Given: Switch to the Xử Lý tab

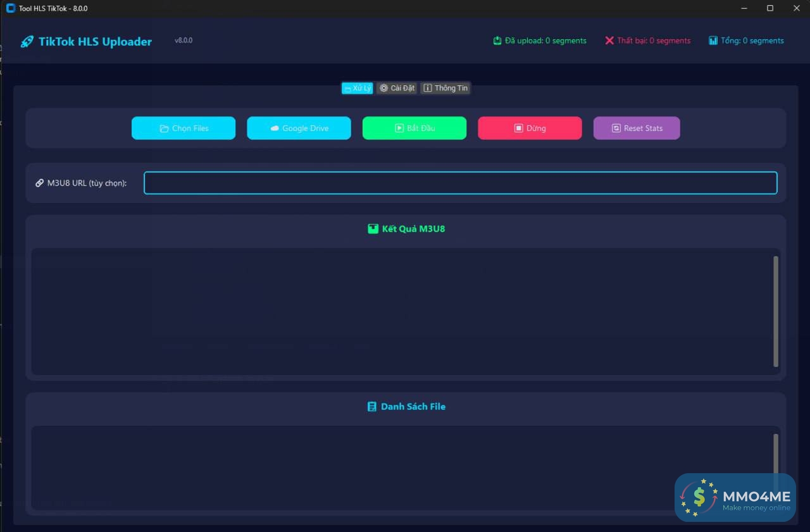Looking at the screenshot, I should coord(358,88).
